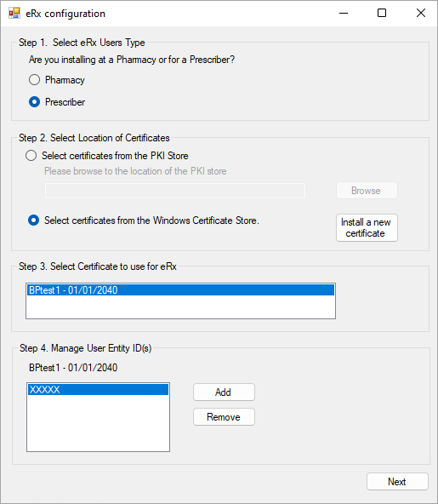Select the XXXXX entity ID entry
This screenshot has height=504, width=438.
(99, 390)
